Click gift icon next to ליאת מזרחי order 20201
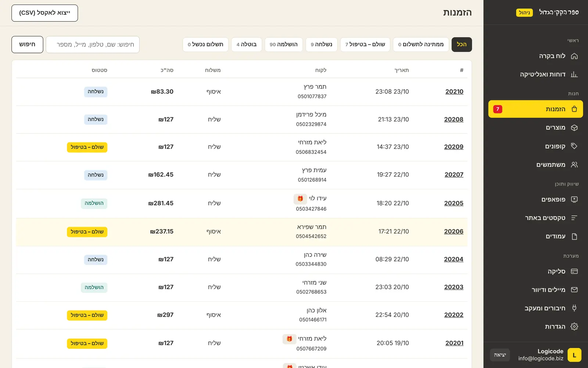Viewport: 588px width, 368px height. 289,339
